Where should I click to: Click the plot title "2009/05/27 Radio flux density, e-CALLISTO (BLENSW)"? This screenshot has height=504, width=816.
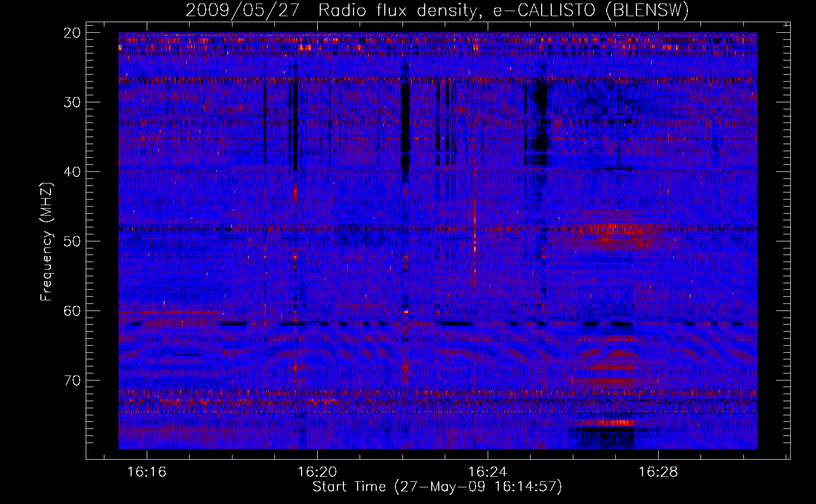437,10
